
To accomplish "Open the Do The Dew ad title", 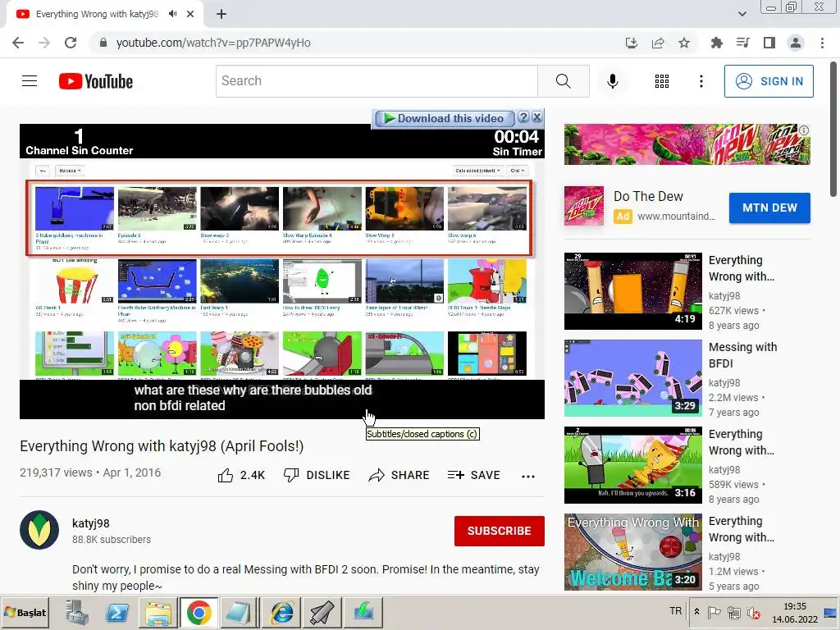I will (x=648, y=197).
